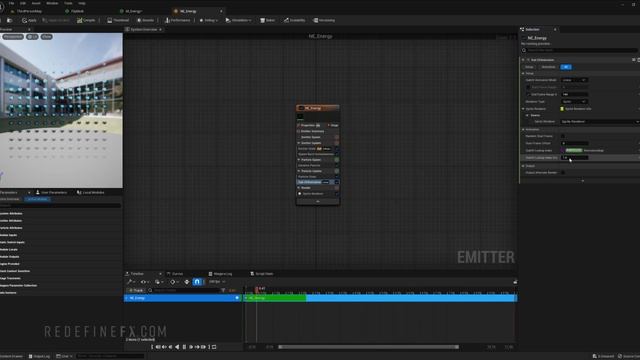Open the Source Sprite Renderer dropdown
The height and width of the screenshot is (360, 640).
click(599, 122)
